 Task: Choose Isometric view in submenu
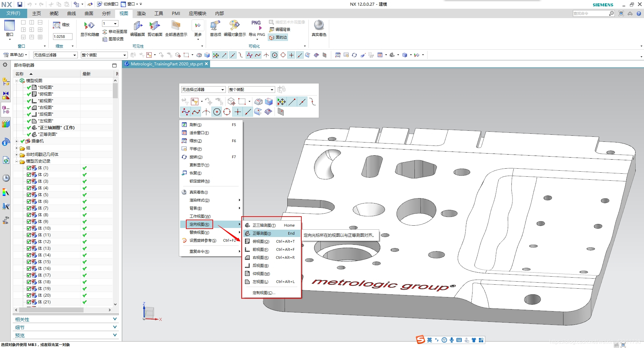tap(271, 233)
